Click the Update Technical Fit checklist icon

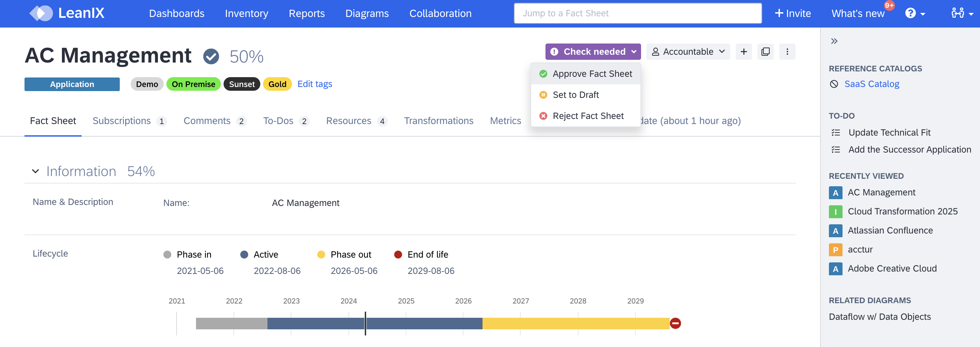tap(836, 133)
